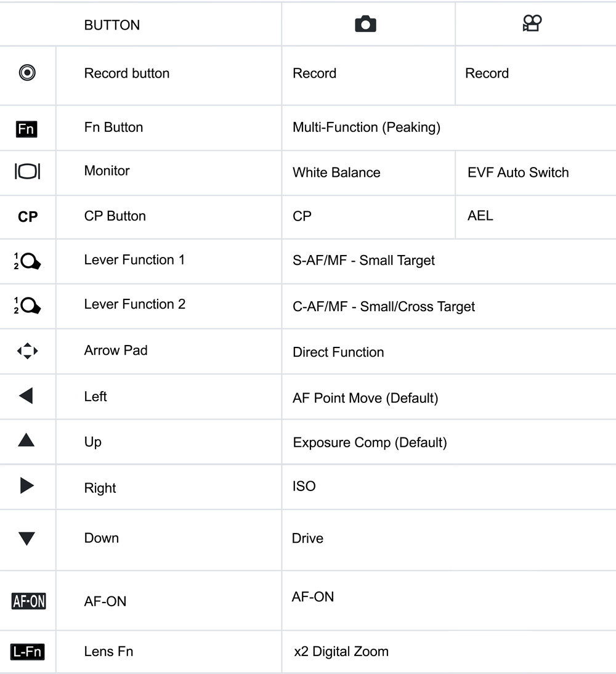
Task: Click the Up arrow triangle icon
Action: pos(26,440)
